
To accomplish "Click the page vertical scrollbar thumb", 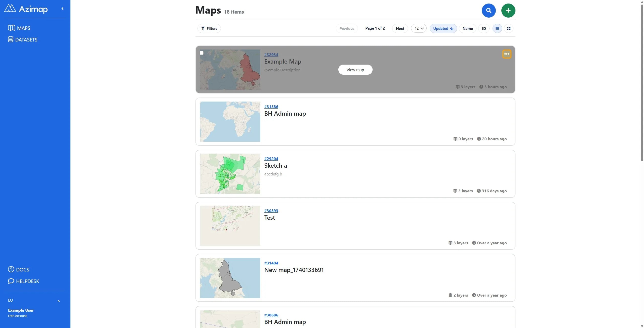I will pos(642,83).
